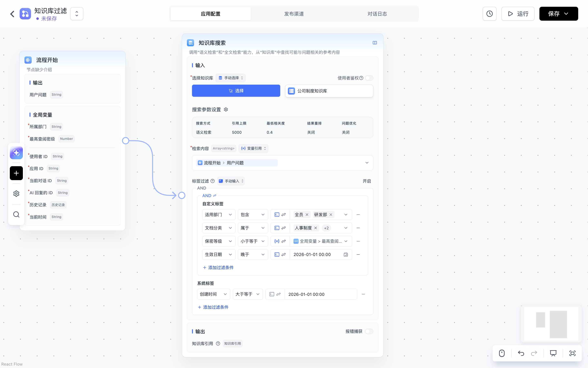Open the AI assistant sparkle icon
This screenshot has height=368, width=588.
tap(16, 153)
